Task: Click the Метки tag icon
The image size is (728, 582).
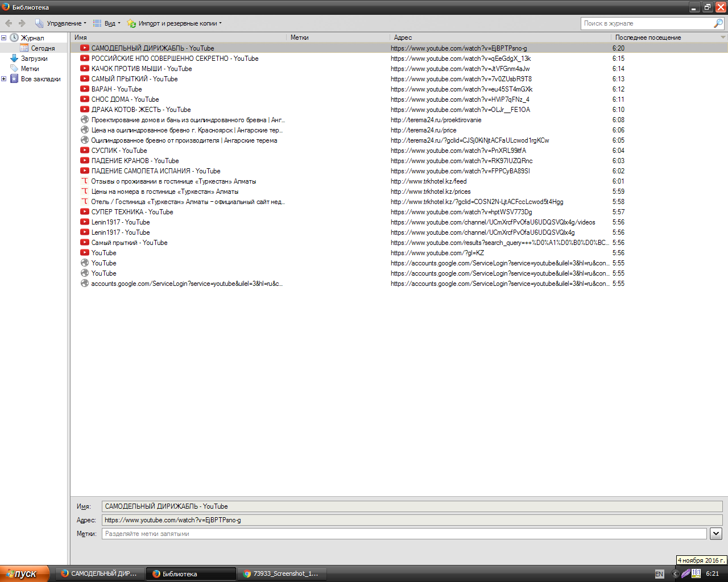Action: click(x=14, y=69)
